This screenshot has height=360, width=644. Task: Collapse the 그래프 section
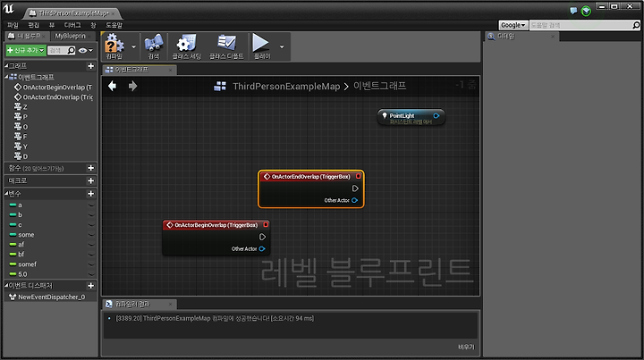[6, 65]
